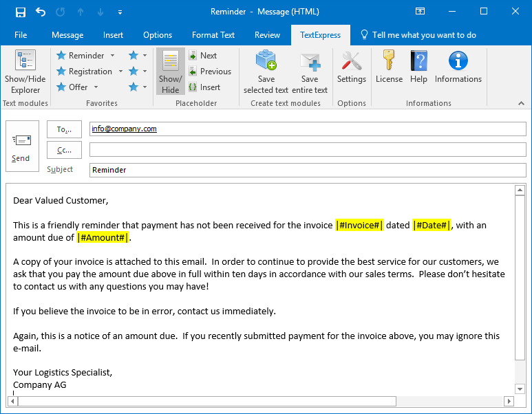Switch to the Format Text tab
This screenshot has width=532, height=414.
[x=213, y=35]
